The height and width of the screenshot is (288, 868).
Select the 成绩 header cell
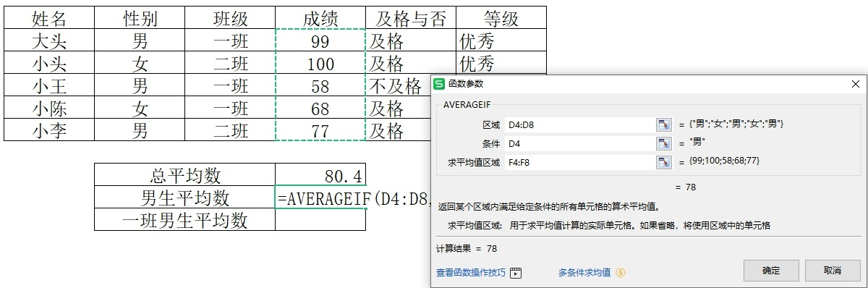pos(320,18)
